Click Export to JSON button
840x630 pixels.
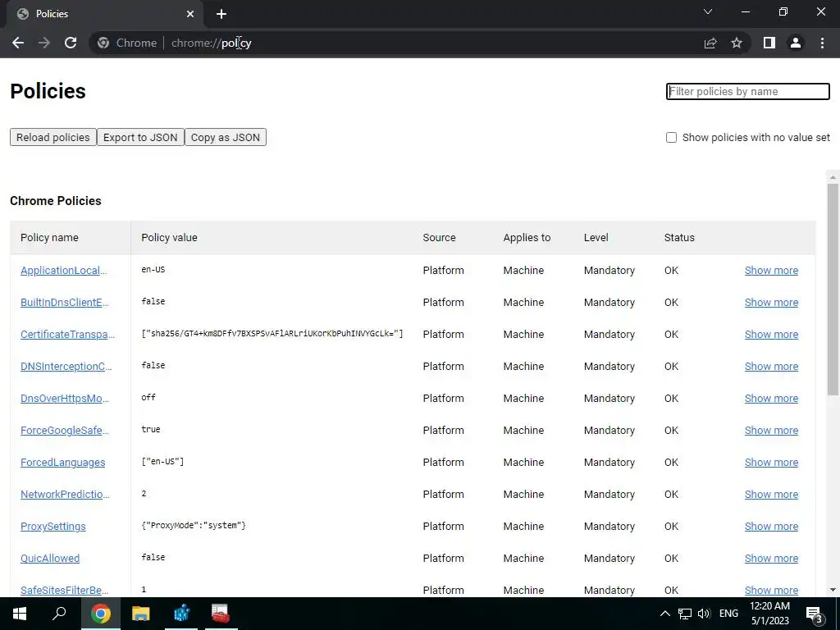(x=140, y=137)
